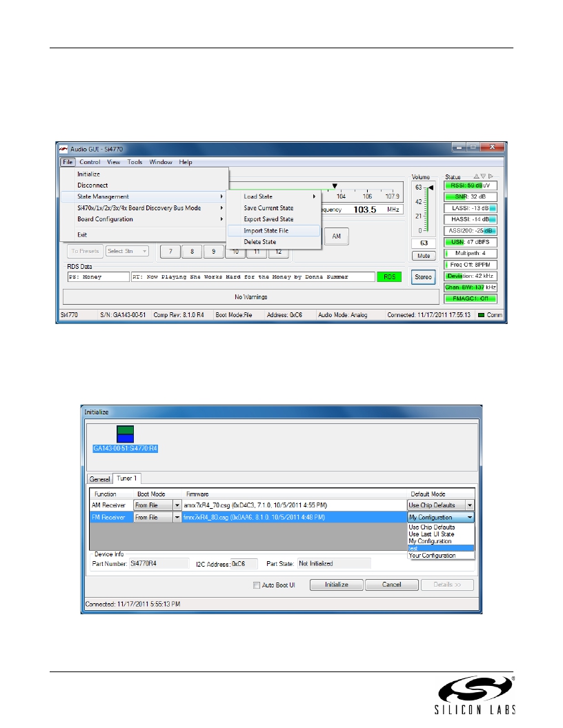Open the Window menu
563x728 pixels.
click(x=161, y=162)
